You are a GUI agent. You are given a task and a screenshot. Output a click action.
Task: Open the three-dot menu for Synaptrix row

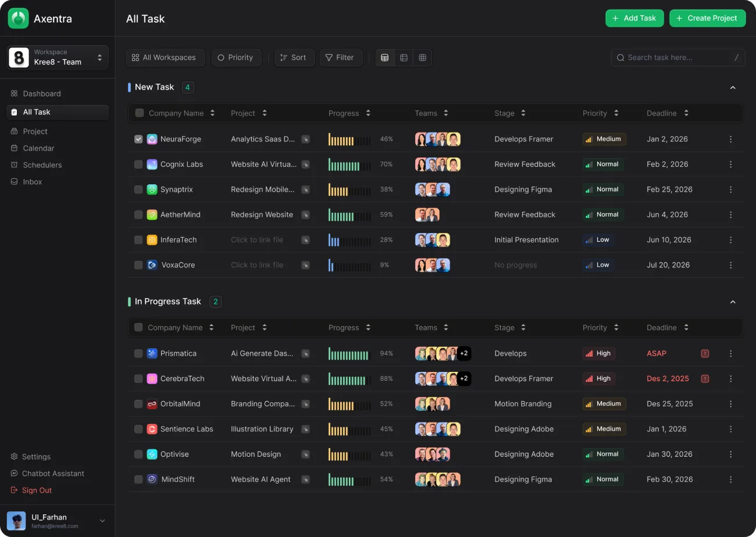[731, 189]
